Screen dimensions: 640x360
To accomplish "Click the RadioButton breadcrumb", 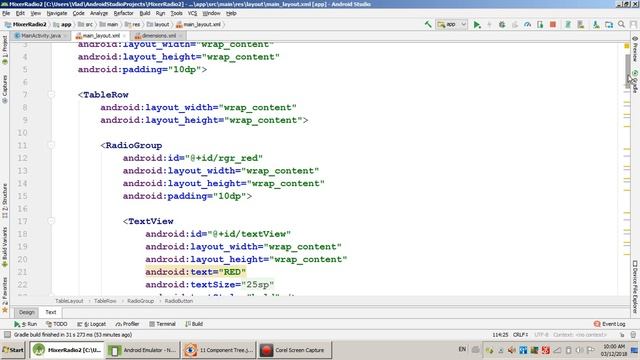I will pyautogui.click(x=179, y=301).
